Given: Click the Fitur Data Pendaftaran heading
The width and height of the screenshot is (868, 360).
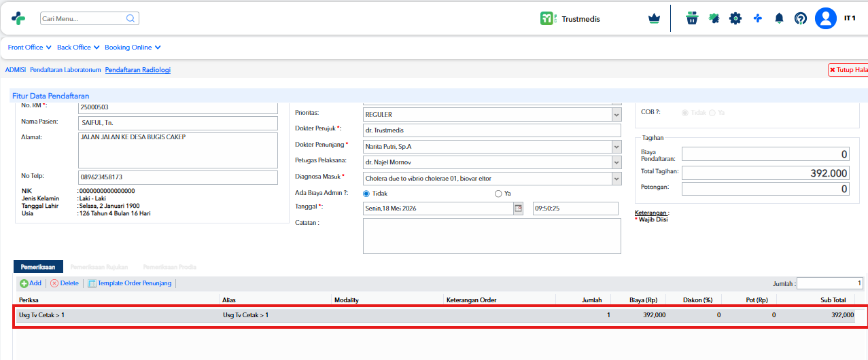Looking at the screenshot, I should click(x=50, y=96).
